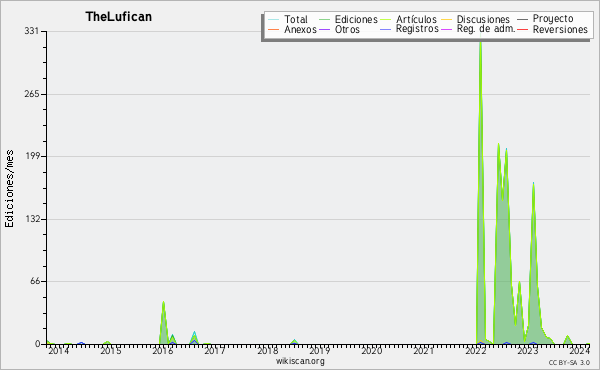
Task: Click the 2017 x-axis label
Action: [215, 350]
